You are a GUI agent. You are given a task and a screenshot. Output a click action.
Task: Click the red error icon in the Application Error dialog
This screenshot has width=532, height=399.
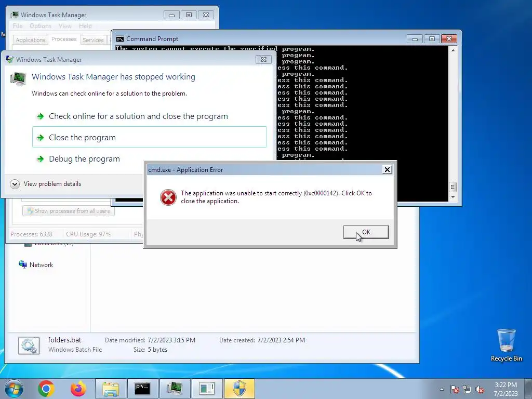click(168, 197)
